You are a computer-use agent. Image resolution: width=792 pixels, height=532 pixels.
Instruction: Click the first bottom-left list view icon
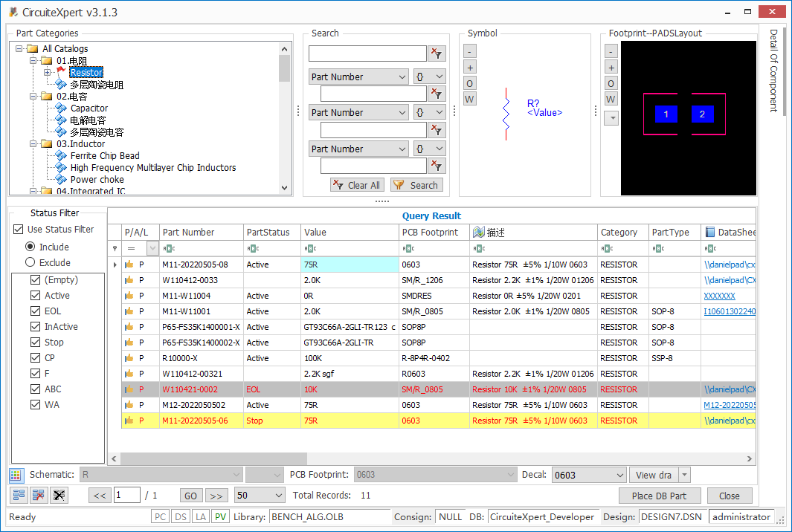[x=19, y=495]
